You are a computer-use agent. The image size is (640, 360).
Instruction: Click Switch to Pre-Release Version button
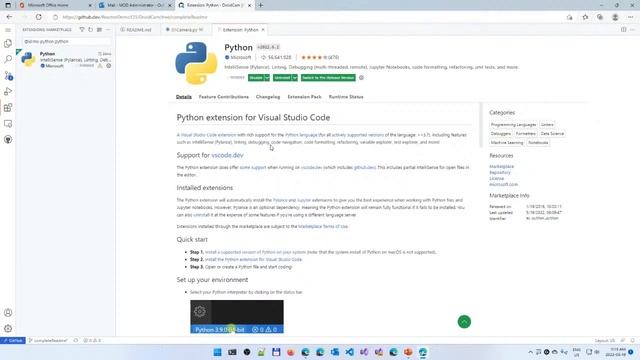[x=328, y=78]
